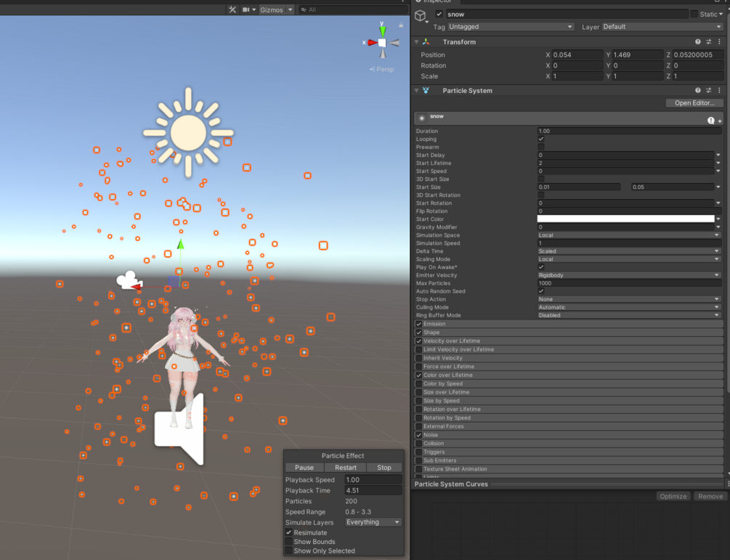The height and width of the screenshot is (560, 730).
Task: Click the red X move arrow handle
Action: [137, 287]
